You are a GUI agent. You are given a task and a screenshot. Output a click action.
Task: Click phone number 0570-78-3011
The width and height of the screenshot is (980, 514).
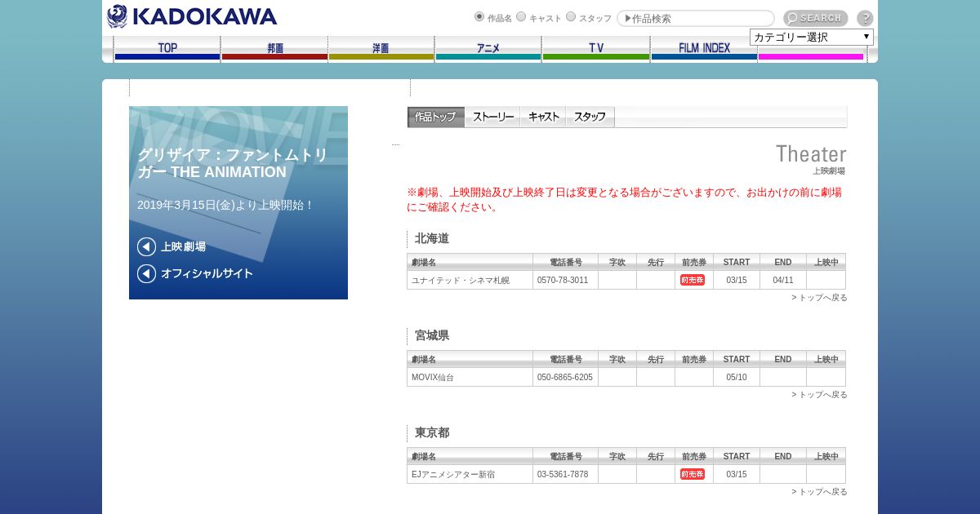point(563,280)
